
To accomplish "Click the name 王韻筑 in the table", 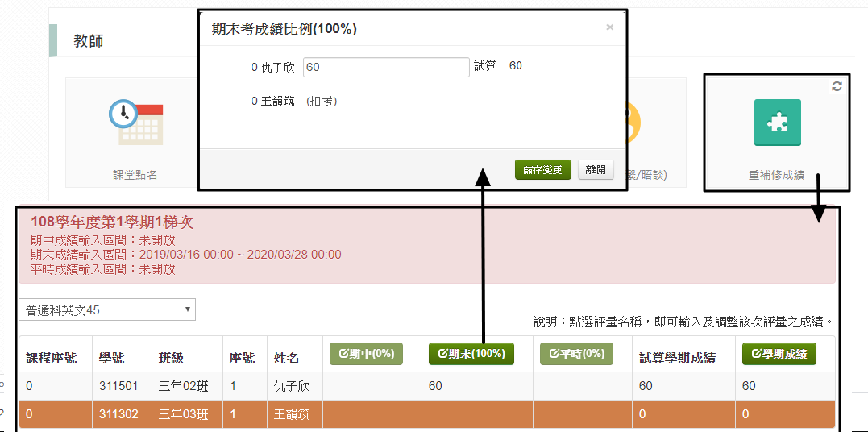I will coord(292,414).
